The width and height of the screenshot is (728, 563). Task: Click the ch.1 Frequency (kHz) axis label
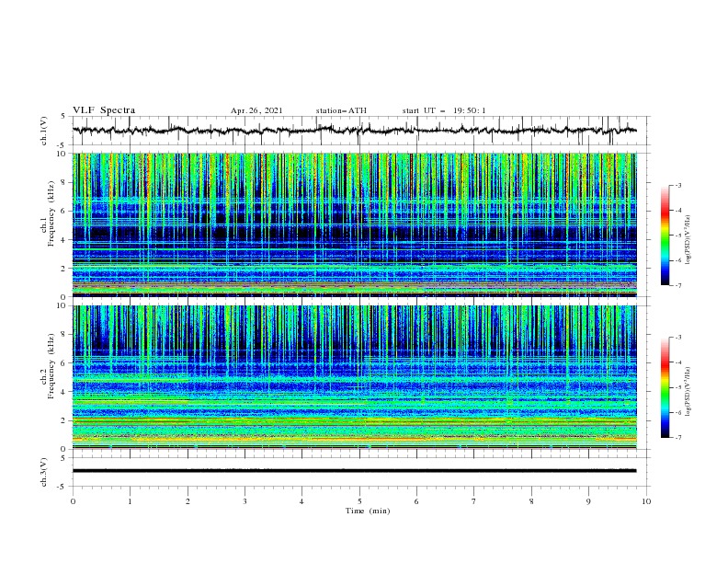click(x=48, y=213)
